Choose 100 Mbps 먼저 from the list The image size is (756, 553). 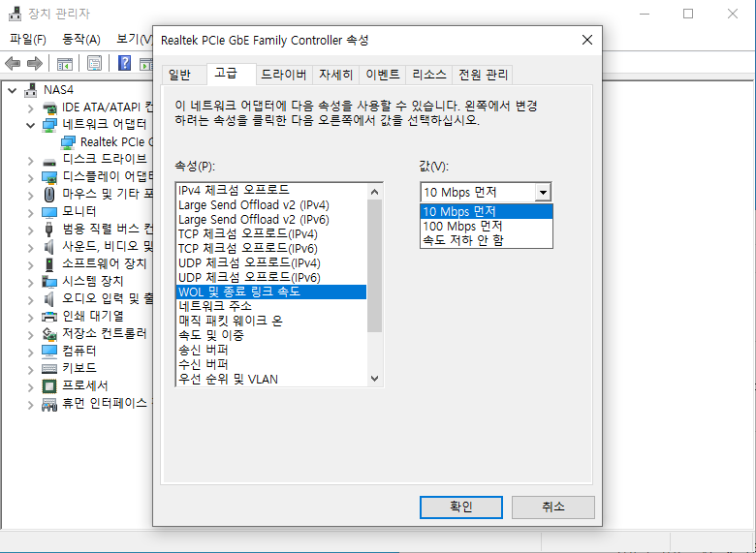[486, 226]
